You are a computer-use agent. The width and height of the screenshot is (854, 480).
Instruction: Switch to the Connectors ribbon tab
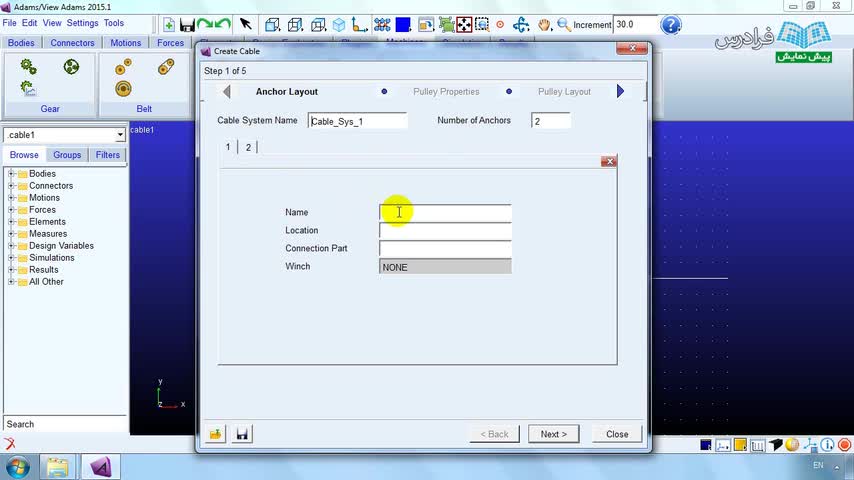click(x=72, y=42)
